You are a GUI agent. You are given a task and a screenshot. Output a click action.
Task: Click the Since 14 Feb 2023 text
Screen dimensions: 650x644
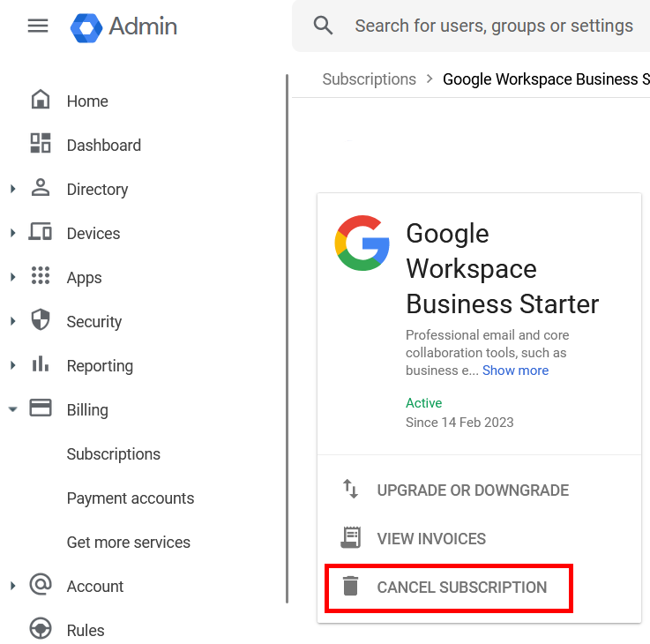tap(459, 423)
